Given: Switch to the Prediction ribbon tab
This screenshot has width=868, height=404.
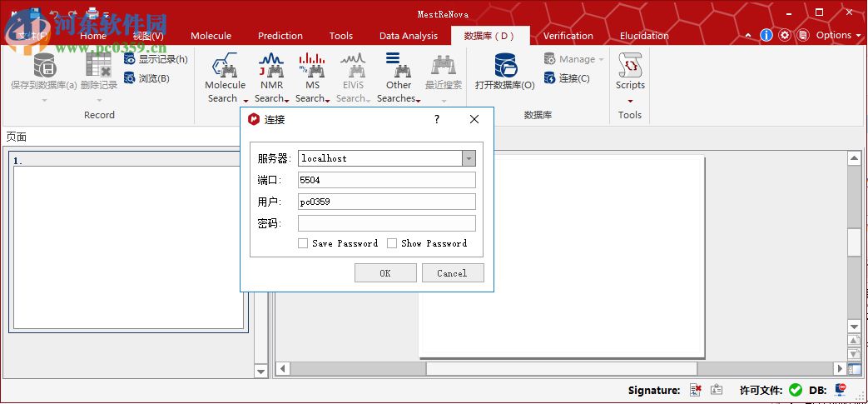Looking at the screenshot, I should coord(280,36).
